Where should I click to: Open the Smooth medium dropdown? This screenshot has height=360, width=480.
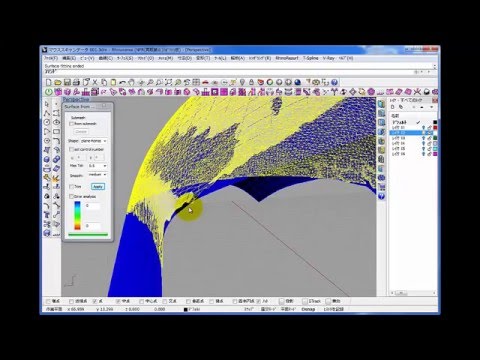tap(97, 175)
